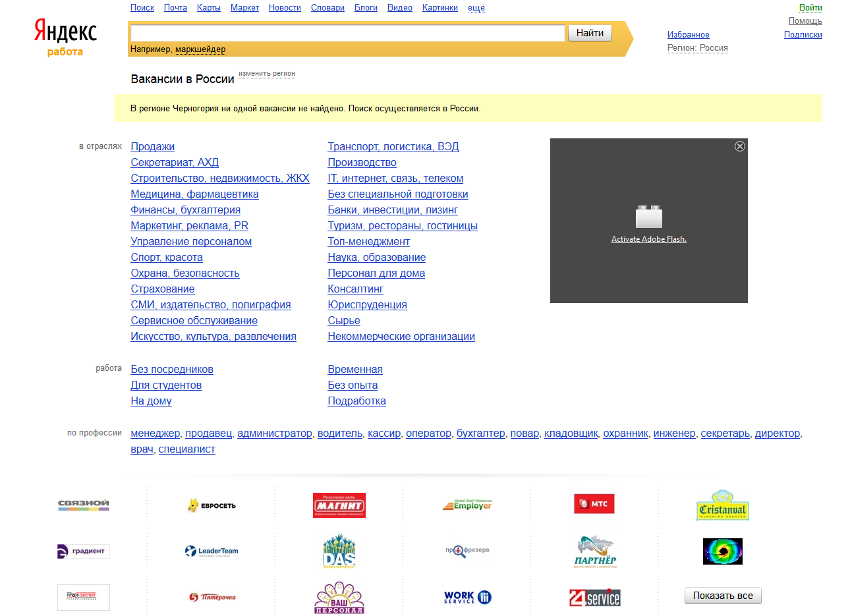Open the Словари top navigation link
Screen dimensions: 850x616
click(x=327, y=8)
